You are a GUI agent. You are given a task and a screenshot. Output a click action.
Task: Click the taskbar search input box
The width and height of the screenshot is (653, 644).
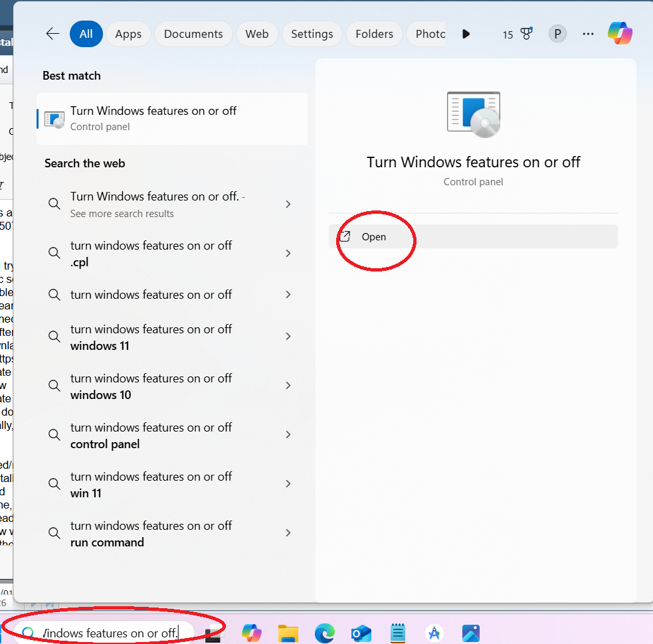point(110,633)
